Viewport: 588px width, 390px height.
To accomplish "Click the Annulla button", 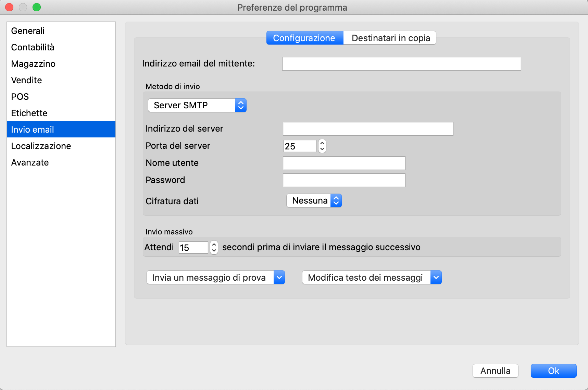I will [x=495, y=371].
